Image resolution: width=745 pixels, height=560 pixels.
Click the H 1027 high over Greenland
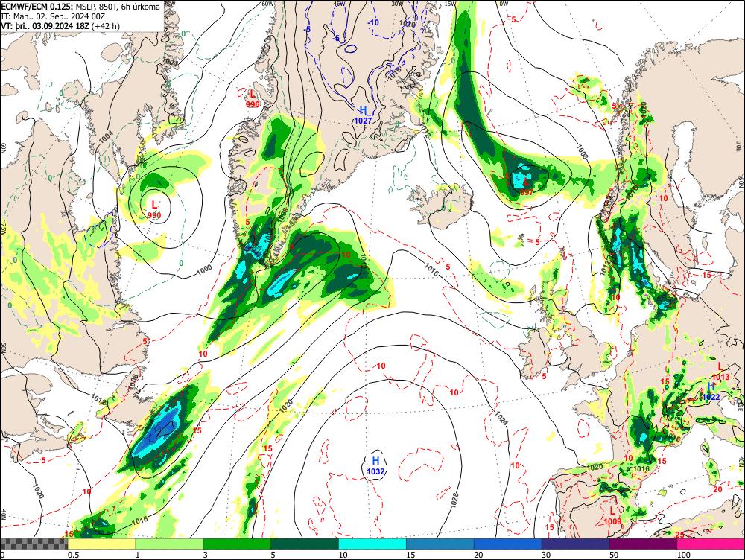pos(363,115)
